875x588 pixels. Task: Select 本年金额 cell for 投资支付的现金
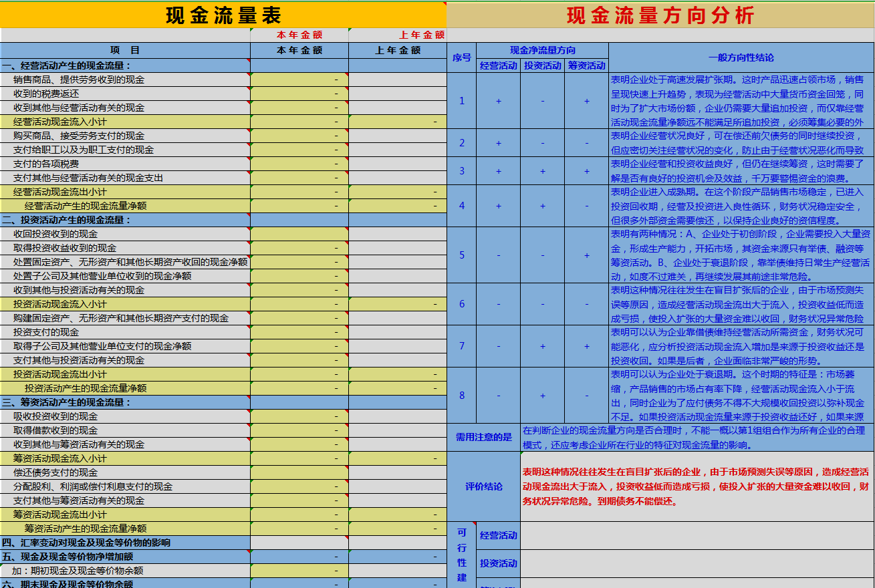299,332
